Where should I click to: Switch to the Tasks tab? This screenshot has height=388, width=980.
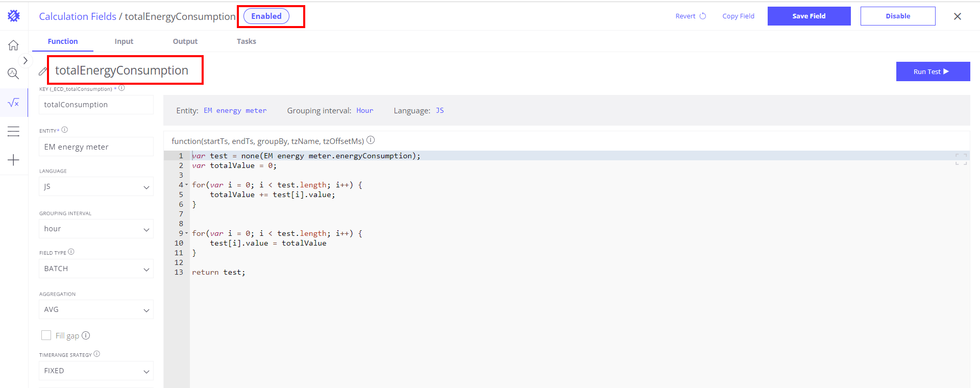pos(246,41)
